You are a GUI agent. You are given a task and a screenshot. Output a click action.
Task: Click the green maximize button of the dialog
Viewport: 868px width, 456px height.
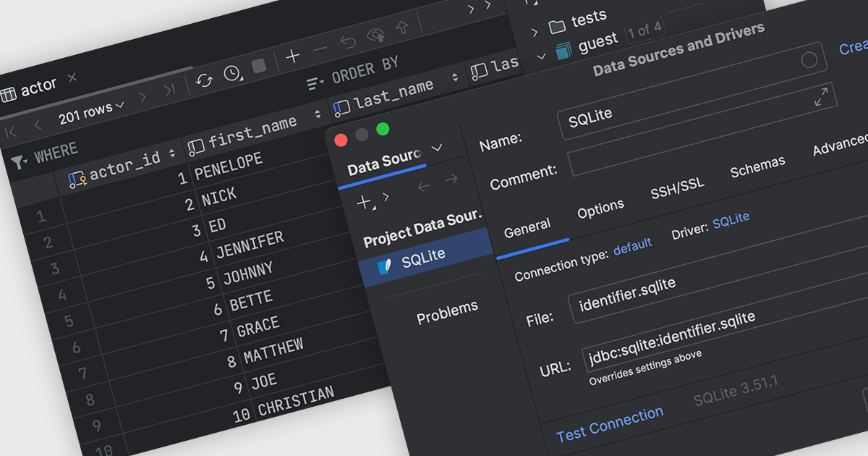coord(383,129)
